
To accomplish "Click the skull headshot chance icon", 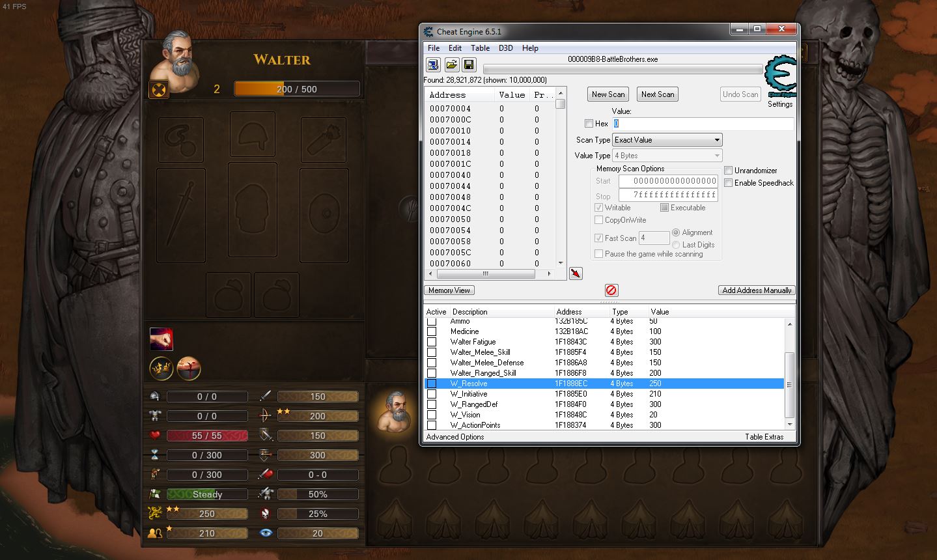I will coord(266,513).
